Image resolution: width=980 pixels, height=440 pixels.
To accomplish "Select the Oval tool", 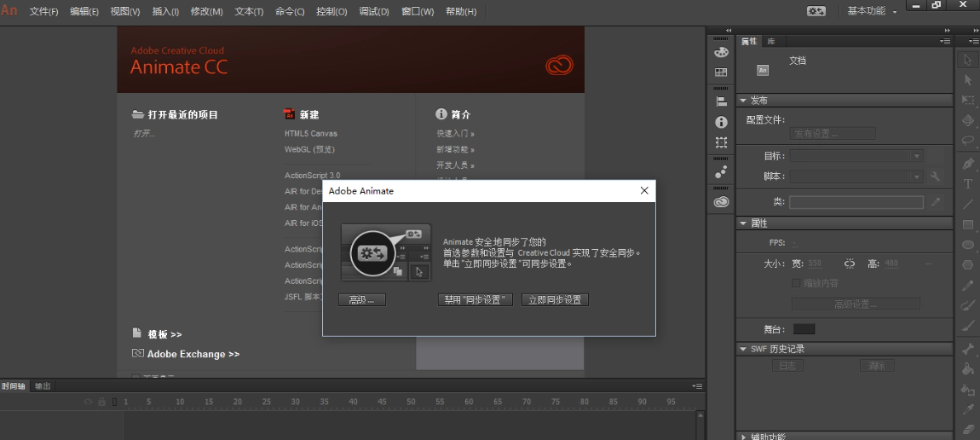I will [x=967, y=245].
